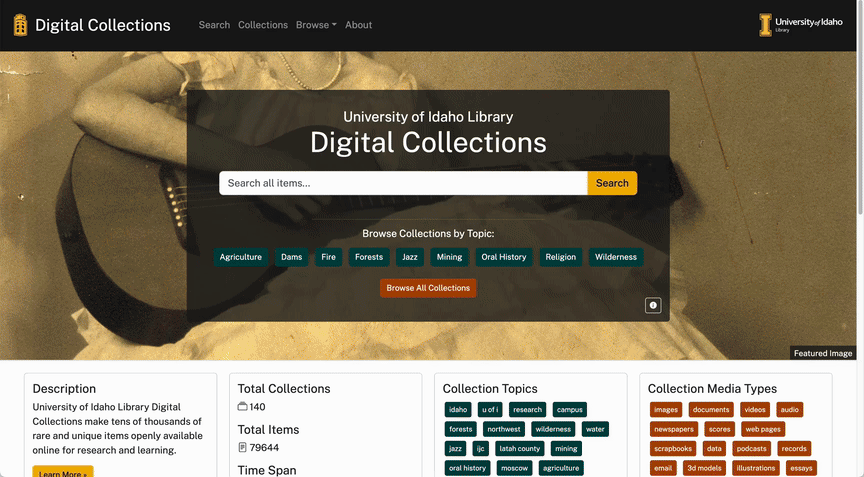Viewport: 864px width, 477px height.
Task: Select the scores media type tag
Action: (720, 429)
